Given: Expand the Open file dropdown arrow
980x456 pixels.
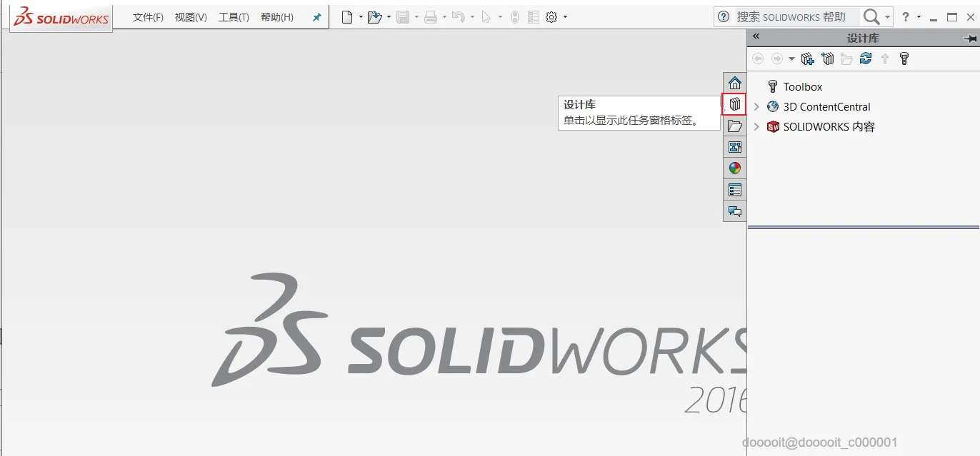Looking at the screenshot, I should (x=389, y=17).
